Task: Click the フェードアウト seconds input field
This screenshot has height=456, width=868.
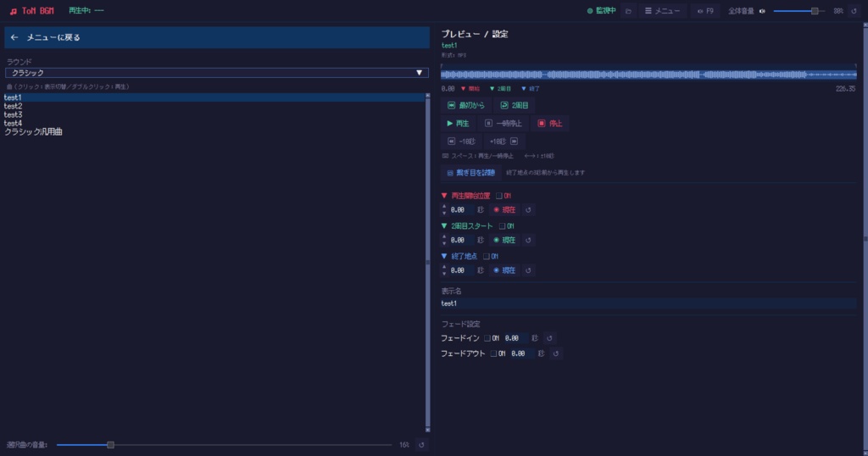Action: [522, 353]
